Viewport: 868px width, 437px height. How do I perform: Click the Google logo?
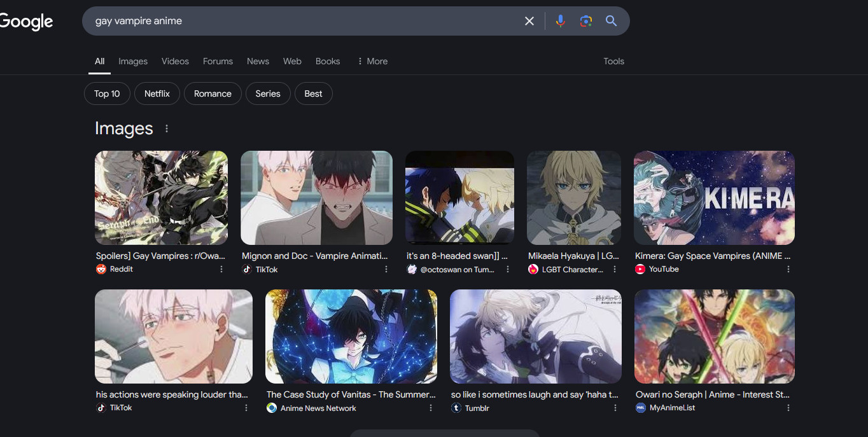click(26, 22)
